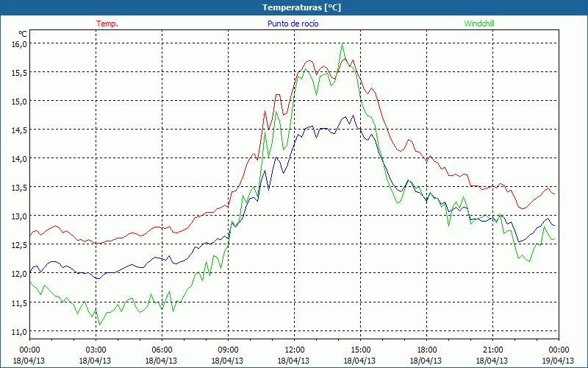Screen dimensions: 588x368
Task: Click the °C axis unit label
Action: [x=23, y=34]
